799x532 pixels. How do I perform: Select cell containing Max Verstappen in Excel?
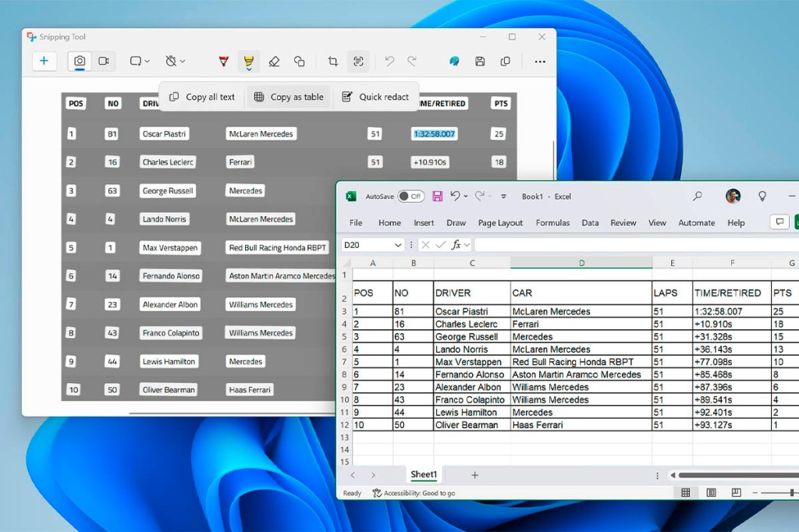(472, 362)
